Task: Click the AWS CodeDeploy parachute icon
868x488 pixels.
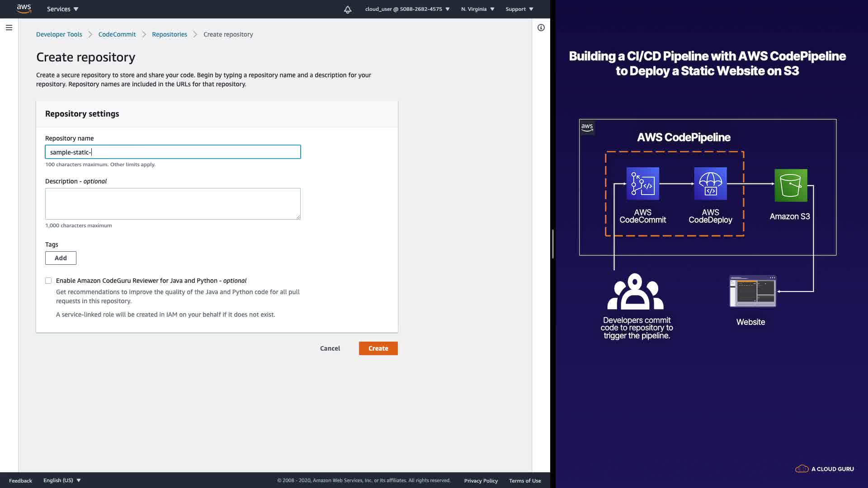Action: 710,184
